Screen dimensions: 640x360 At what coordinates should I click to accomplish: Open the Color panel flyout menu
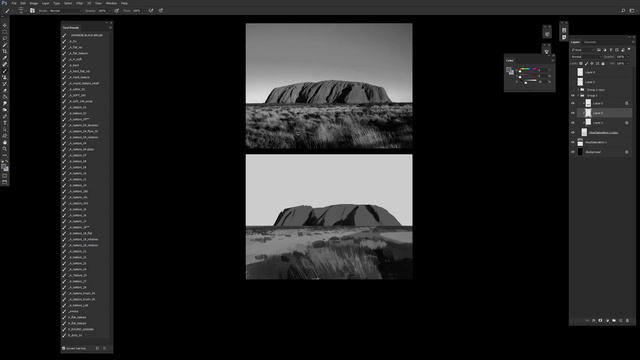pyautogui.click(x=553, y=60)
